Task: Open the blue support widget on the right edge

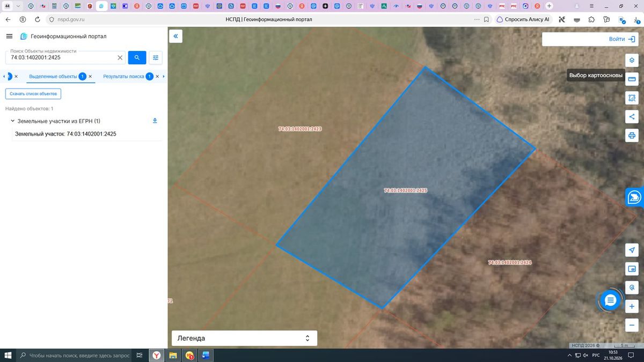Action: (x=634, y=197)
